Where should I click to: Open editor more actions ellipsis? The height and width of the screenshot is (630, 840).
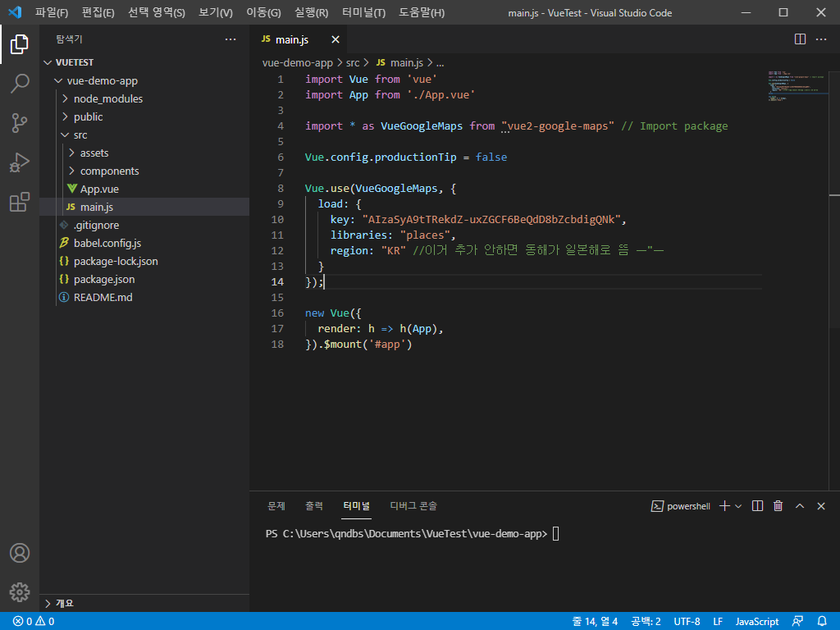[820, 39]
